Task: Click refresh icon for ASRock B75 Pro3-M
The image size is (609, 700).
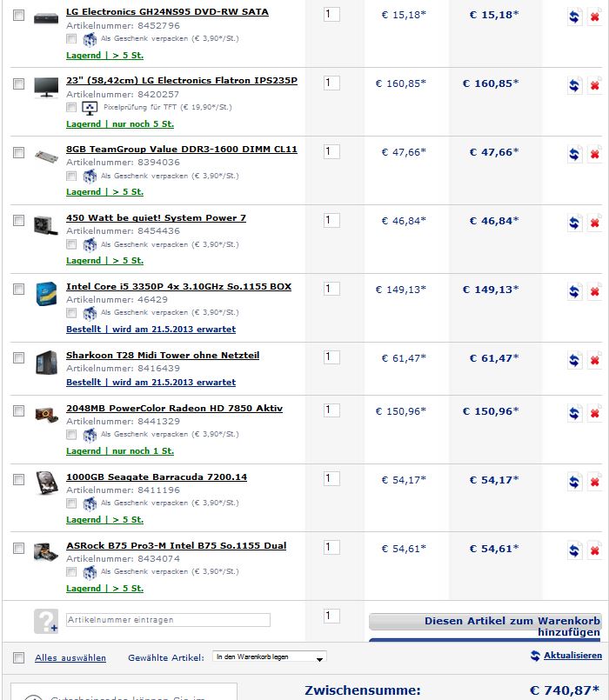Action: point(574,551)
